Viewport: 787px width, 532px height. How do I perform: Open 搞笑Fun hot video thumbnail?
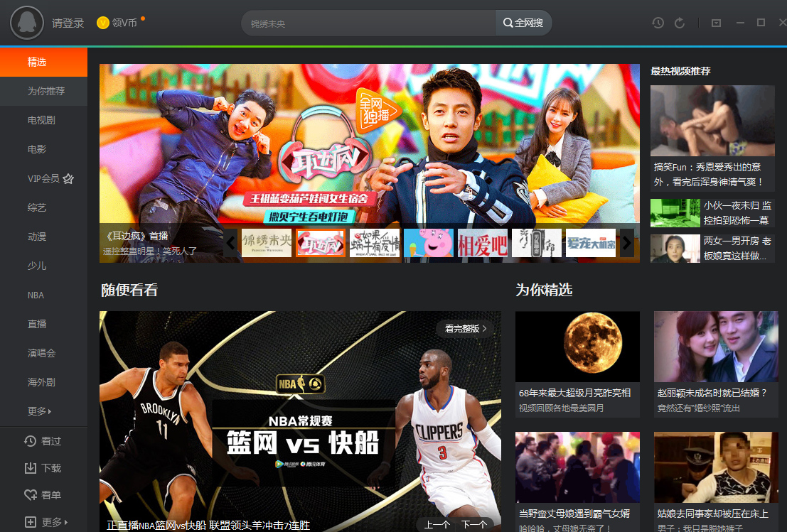coord(712,120)
